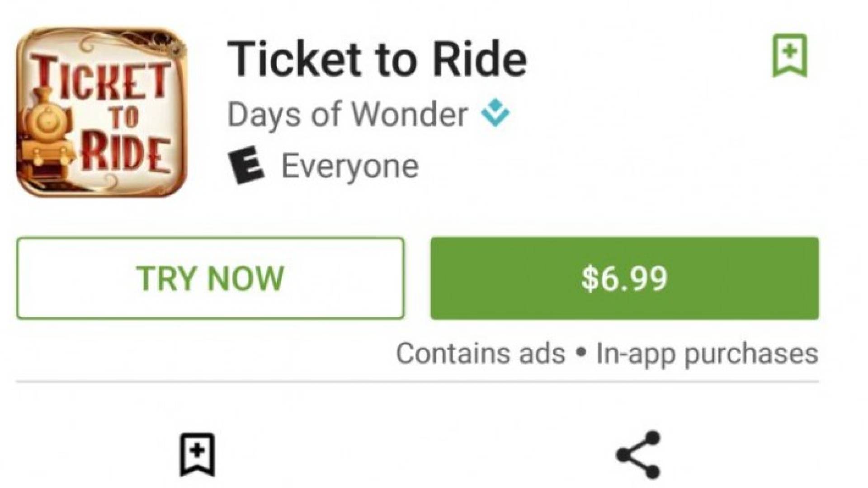Add Ticket to Ride to wishlist (green bookmark)
This screenshot has height=488, width=868.
click(x=789, y=55)
